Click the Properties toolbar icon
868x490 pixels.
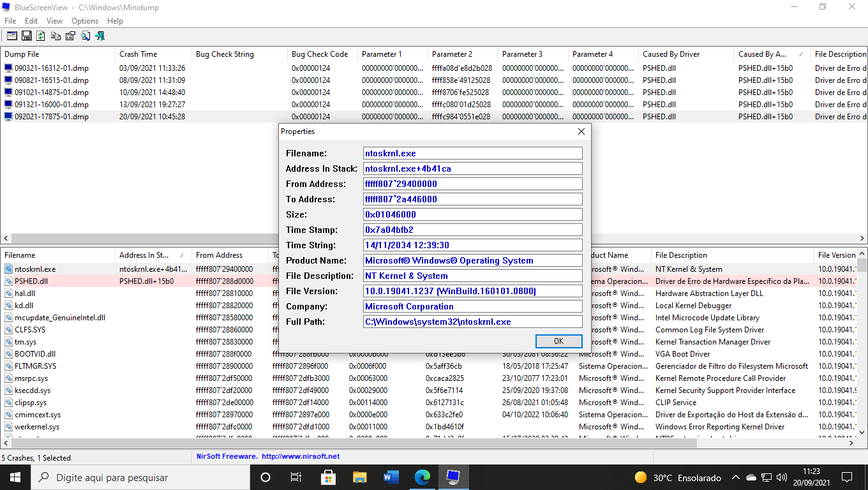click(x=70, y=36)
